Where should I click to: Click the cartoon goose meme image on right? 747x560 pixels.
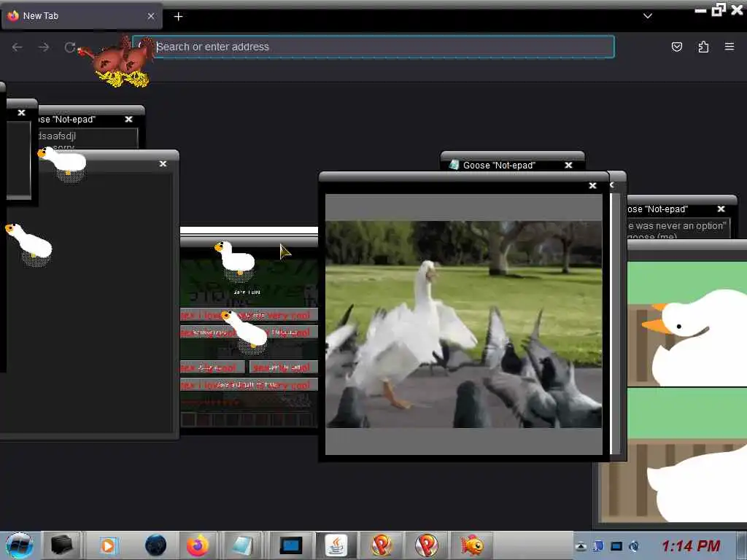tap(686, 391)
